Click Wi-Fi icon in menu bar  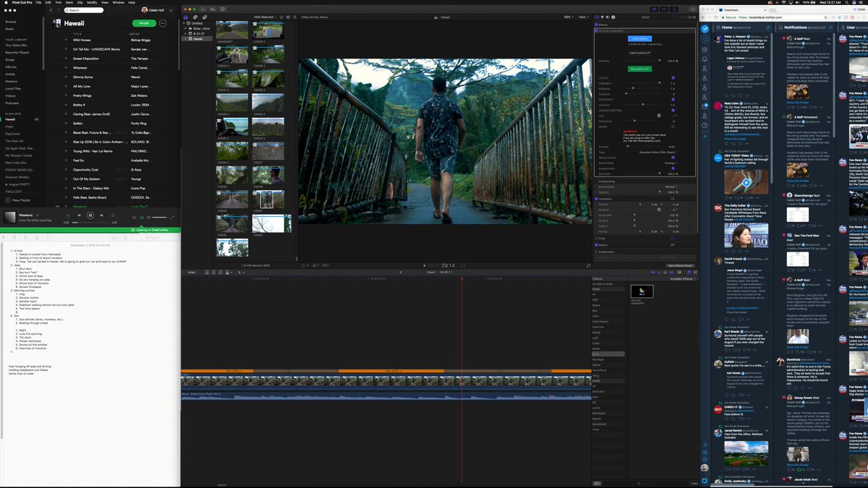[x=784, y=2]
